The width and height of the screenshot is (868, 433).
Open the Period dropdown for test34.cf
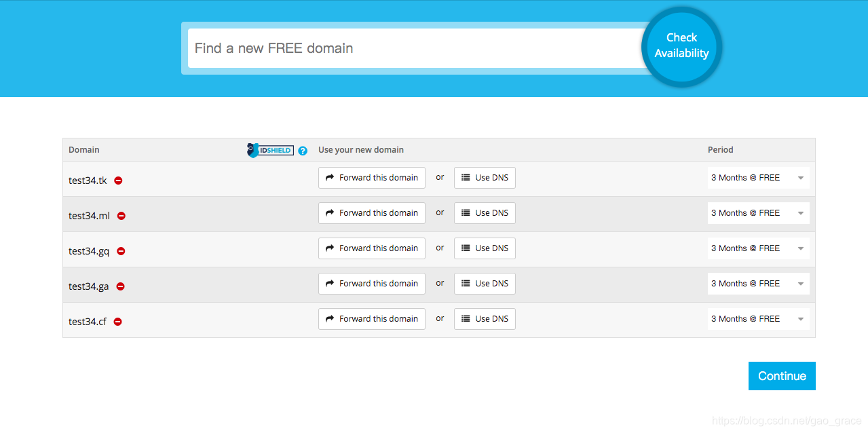(759, 319)
